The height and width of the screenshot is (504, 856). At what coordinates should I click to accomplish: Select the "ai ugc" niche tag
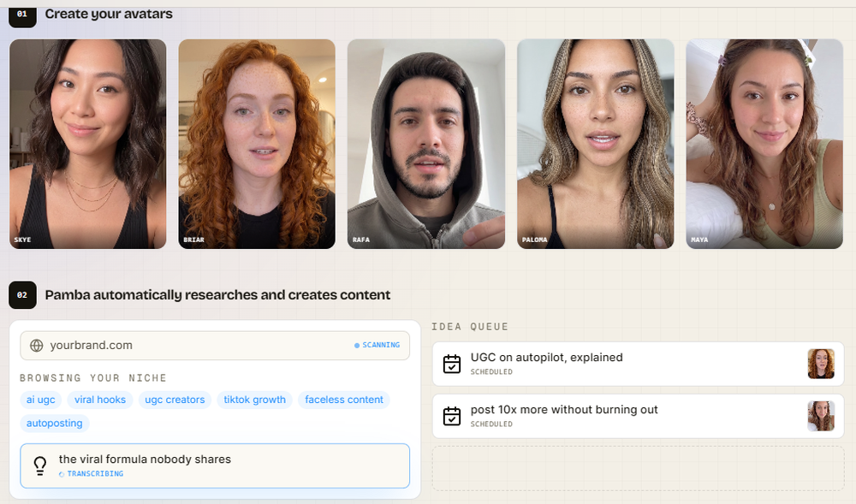point(41,400)
